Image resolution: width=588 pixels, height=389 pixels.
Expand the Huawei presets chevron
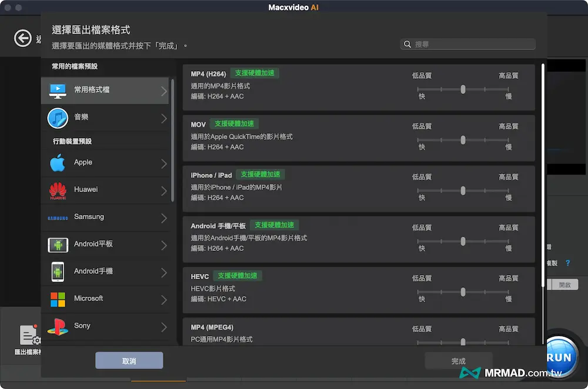point(164,190)
